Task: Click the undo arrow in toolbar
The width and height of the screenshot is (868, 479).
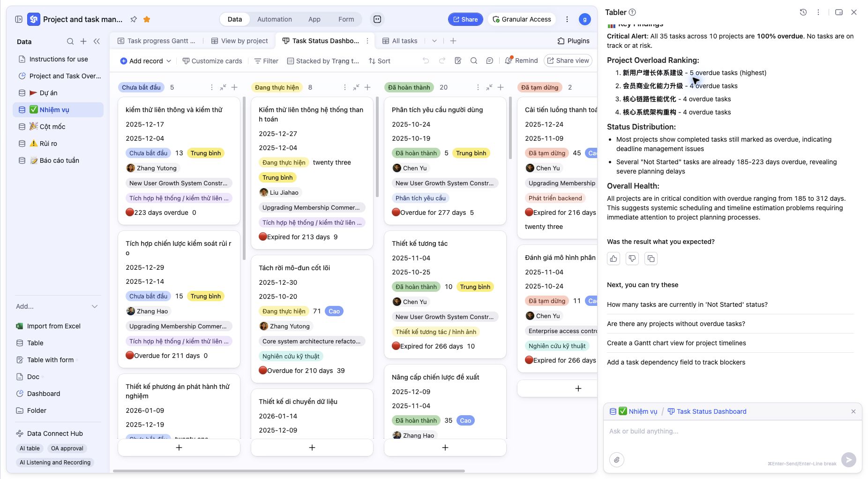Action: click(x=426, y=61)
